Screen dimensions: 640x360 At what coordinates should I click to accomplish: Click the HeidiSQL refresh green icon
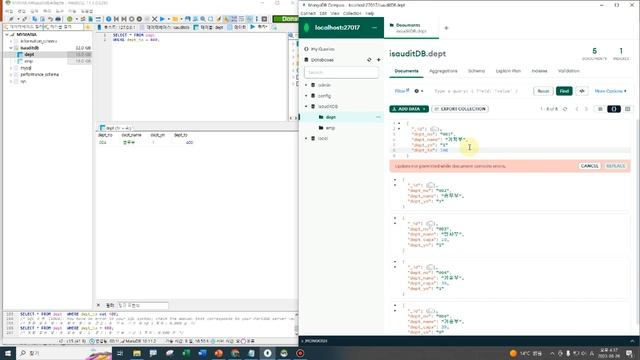pyautogui.click(x=70, y=19)
